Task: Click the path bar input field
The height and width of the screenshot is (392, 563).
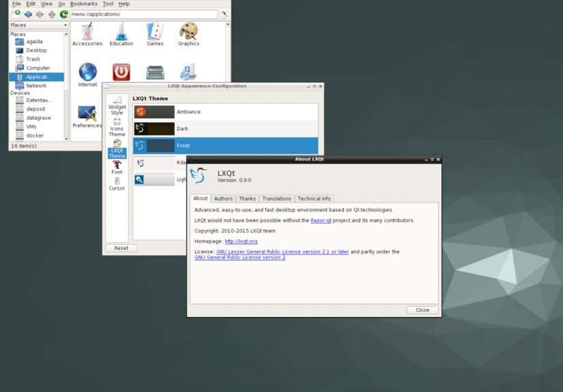Action: point(143,14)
